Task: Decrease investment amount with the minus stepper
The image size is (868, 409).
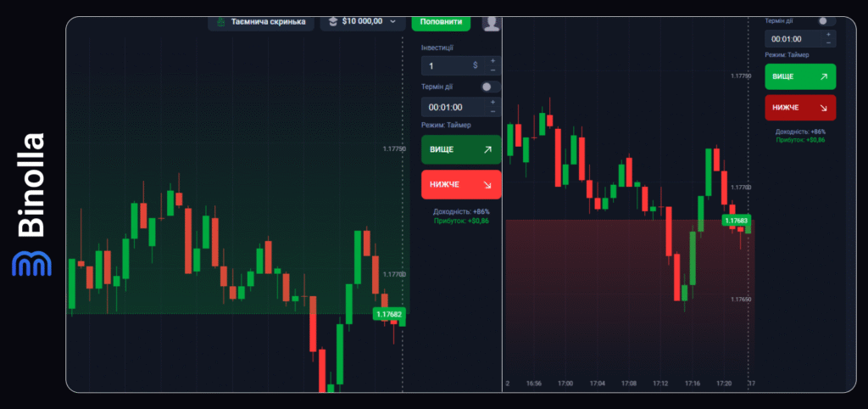Action: [493, 70]
